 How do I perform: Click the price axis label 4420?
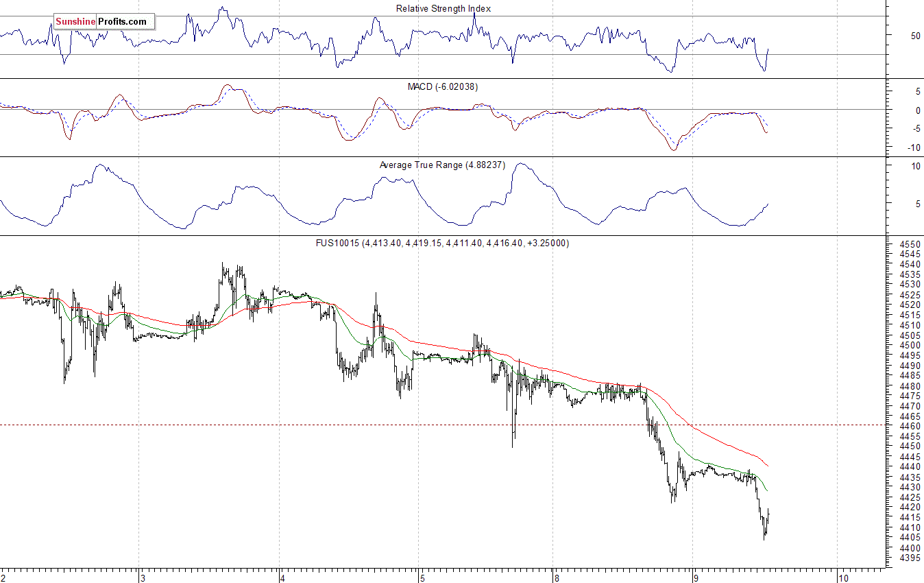pyautogui.click(x=910, y=507)
